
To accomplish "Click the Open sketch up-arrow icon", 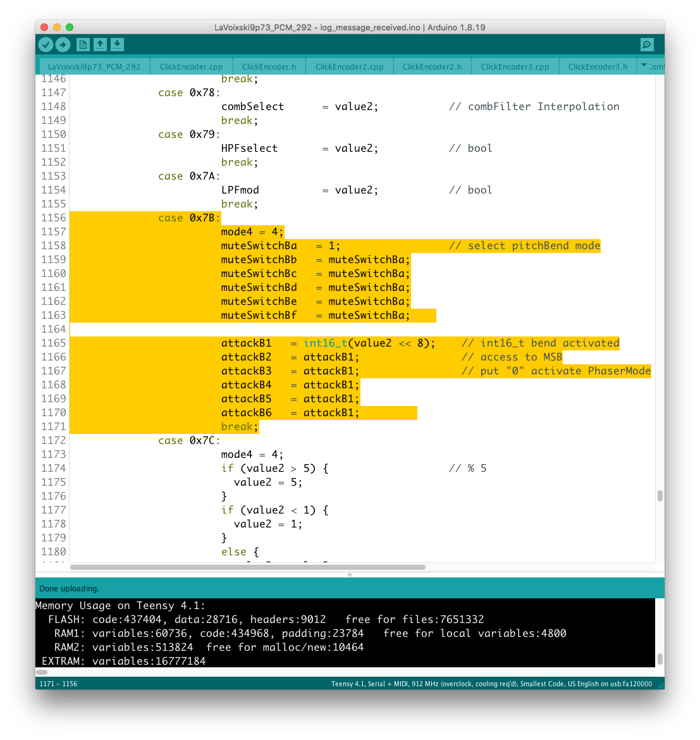I will pos(100,44).
